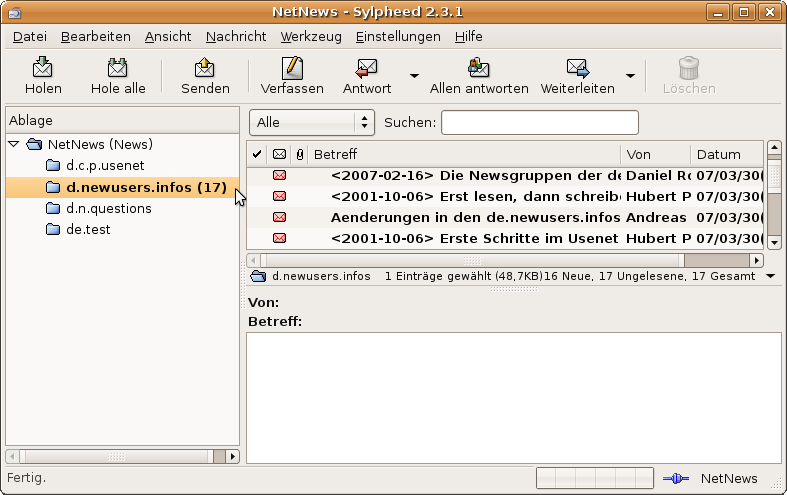Click sender 'Andreas' in message list

(655, 217)
